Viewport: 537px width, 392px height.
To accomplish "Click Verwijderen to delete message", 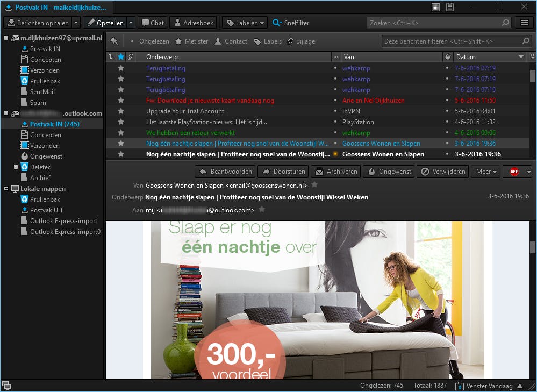I will [443, 172].
